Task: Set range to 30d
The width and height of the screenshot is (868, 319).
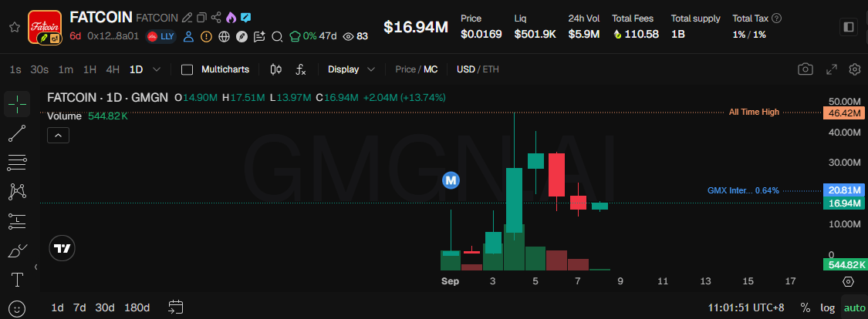Action: pos(105,308)
